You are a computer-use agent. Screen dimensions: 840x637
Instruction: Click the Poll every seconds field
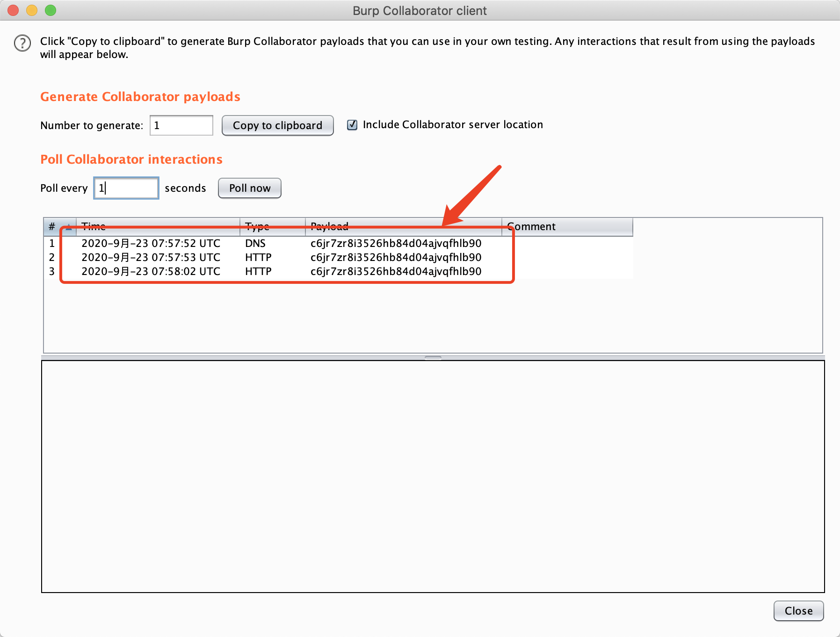tap(126, 188)
